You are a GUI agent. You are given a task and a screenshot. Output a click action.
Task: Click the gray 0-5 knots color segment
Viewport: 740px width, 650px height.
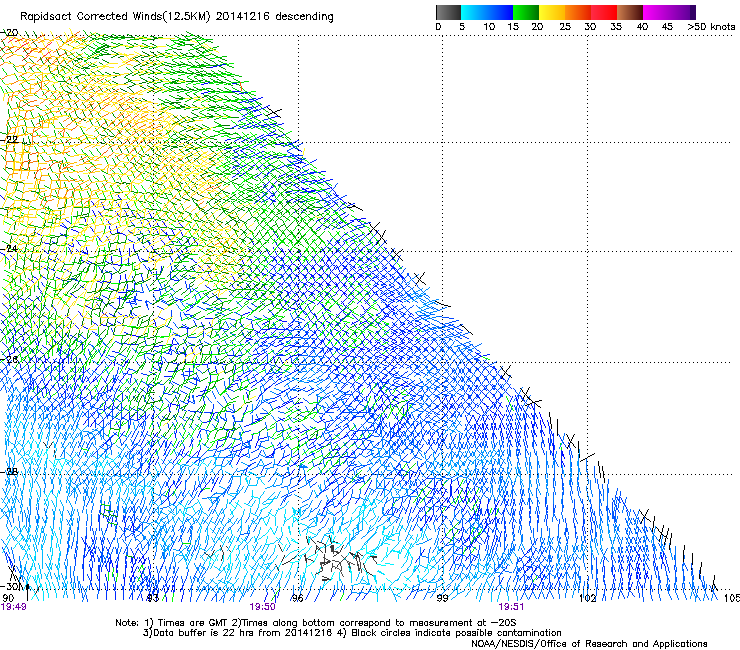coord(448,12)
